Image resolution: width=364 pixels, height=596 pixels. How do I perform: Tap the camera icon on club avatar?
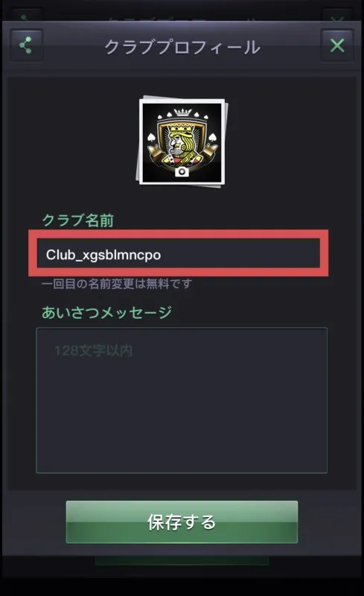(x=182, y=172)
